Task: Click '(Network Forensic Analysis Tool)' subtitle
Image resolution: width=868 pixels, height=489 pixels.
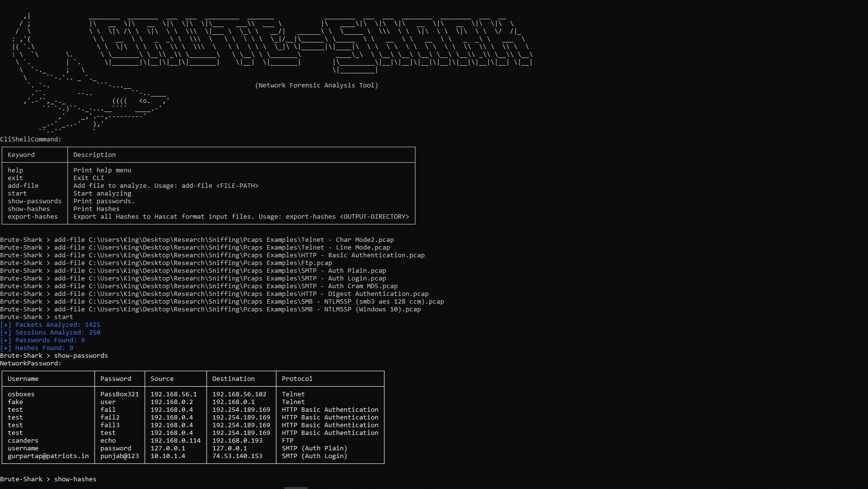Action: (x=317, y=85)
